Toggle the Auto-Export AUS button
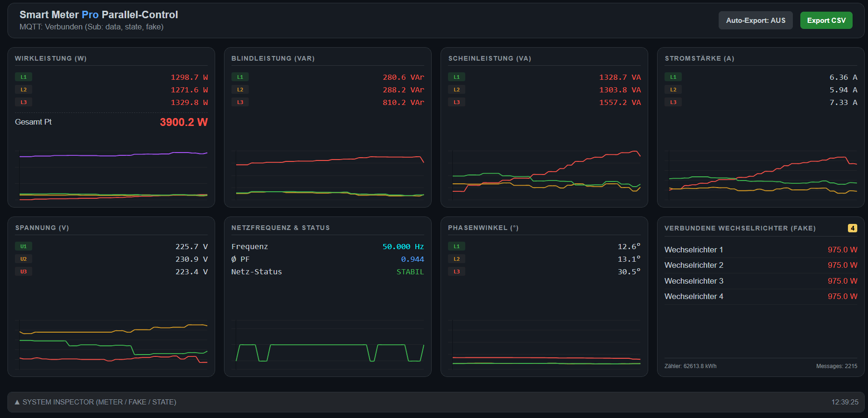 click(755, 21)
